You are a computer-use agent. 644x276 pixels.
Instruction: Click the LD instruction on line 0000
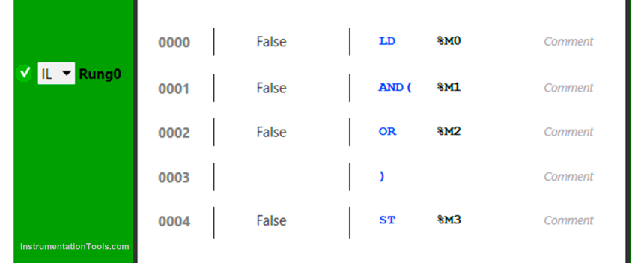pos(387,41)
